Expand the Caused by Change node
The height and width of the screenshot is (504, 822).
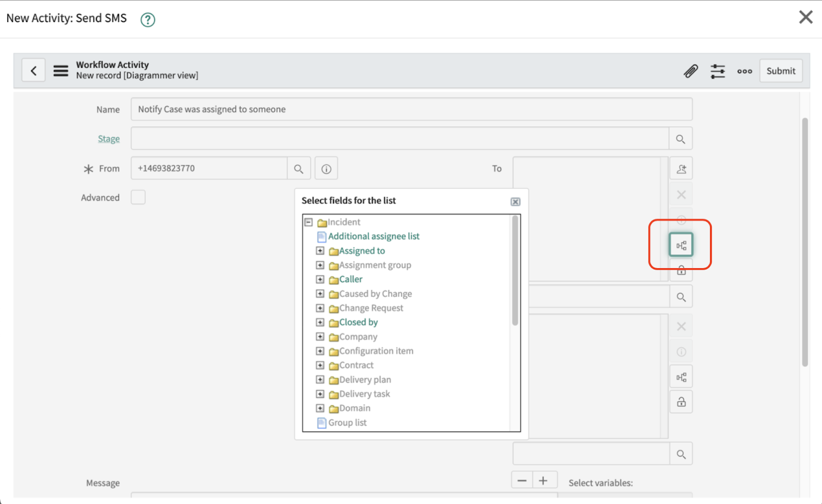click(x=320, y=294)
